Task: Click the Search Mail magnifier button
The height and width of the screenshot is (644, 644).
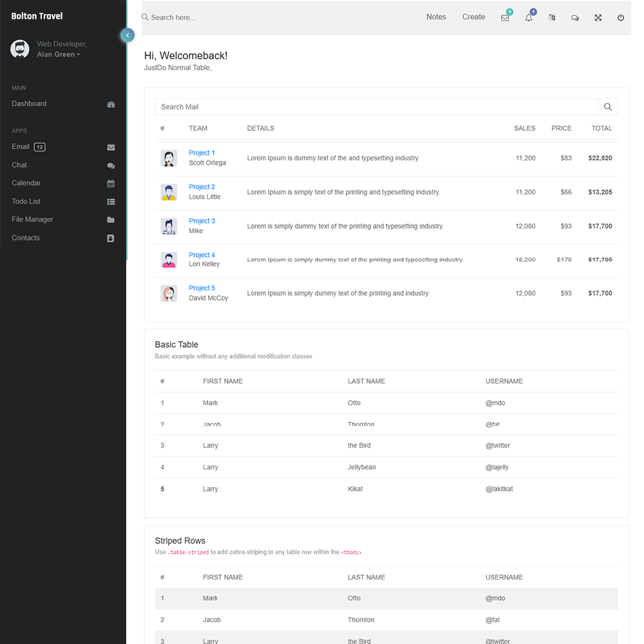Action: (607, 107)
